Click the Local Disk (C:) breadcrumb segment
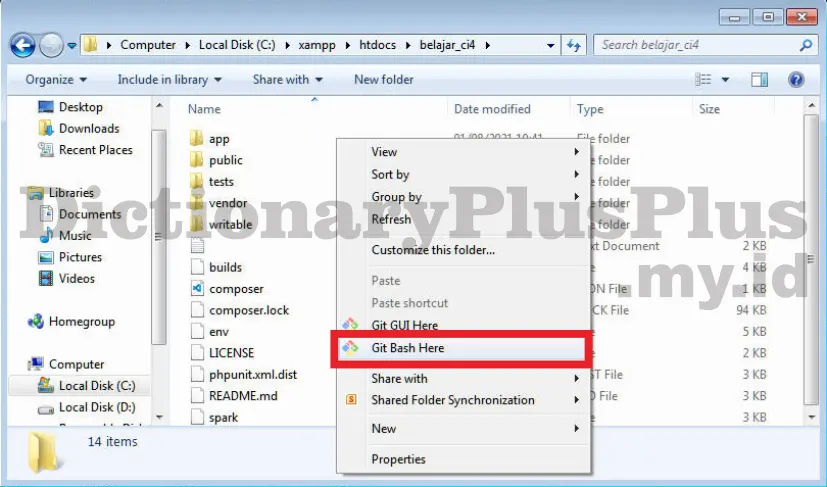The width and height of the screenshot is (827, 487). [x=237, y=45]
